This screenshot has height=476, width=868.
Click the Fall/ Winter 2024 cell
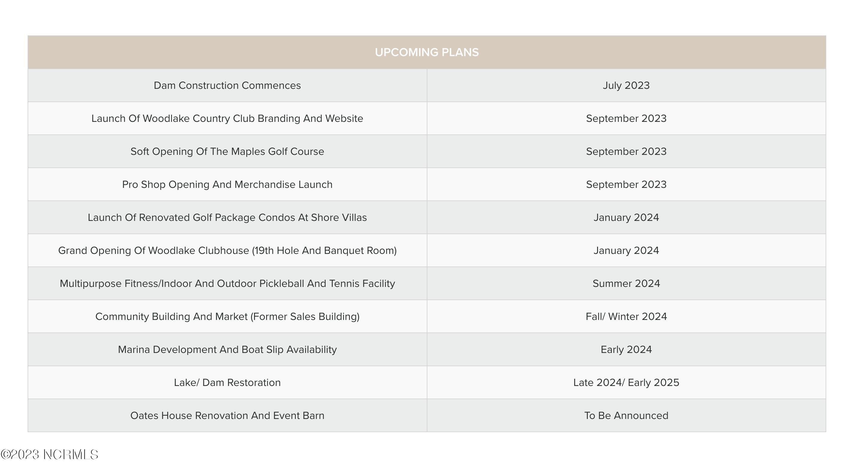pos(626,316)
